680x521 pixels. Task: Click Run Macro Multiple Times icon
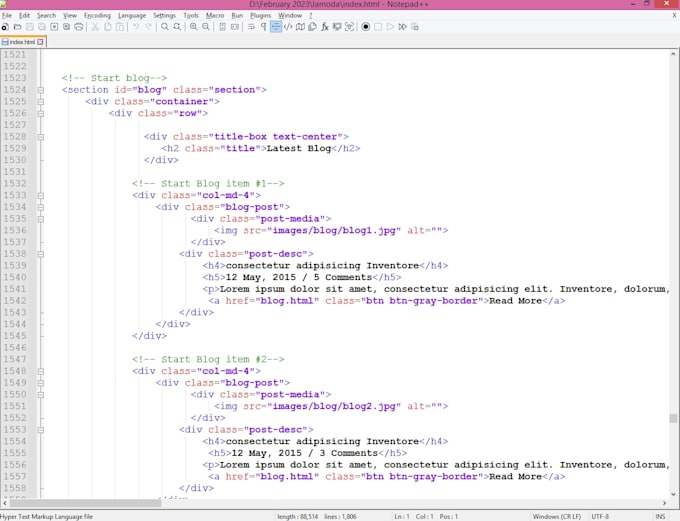point(402,27)
